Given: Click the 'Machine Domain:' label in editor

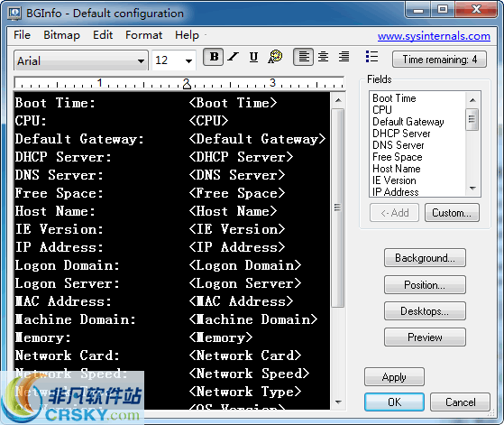Looking at the screenshot, I should click(x=75, y=319).
